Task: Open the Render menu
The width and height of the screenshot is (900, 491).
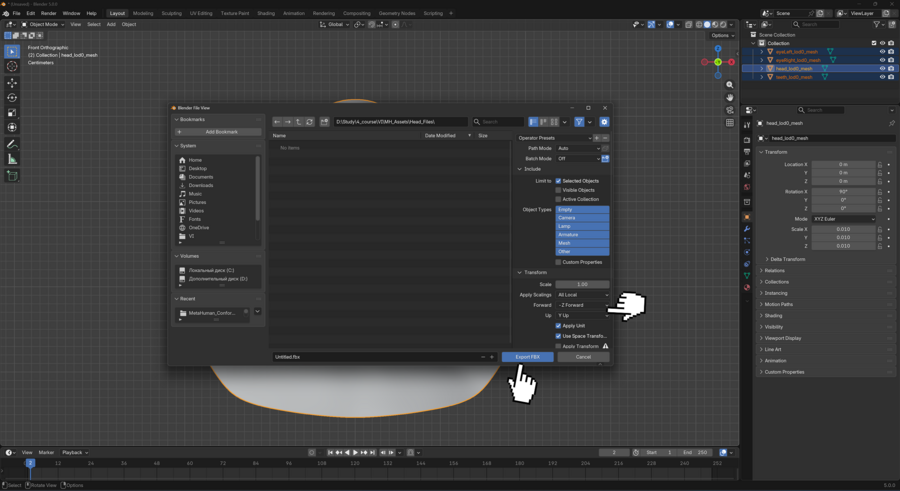Action: click(48, 13)
